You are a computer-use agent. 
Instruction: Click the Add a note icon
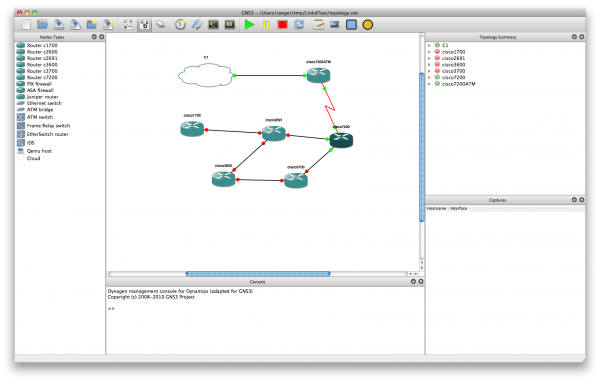[x=318, y=25]
